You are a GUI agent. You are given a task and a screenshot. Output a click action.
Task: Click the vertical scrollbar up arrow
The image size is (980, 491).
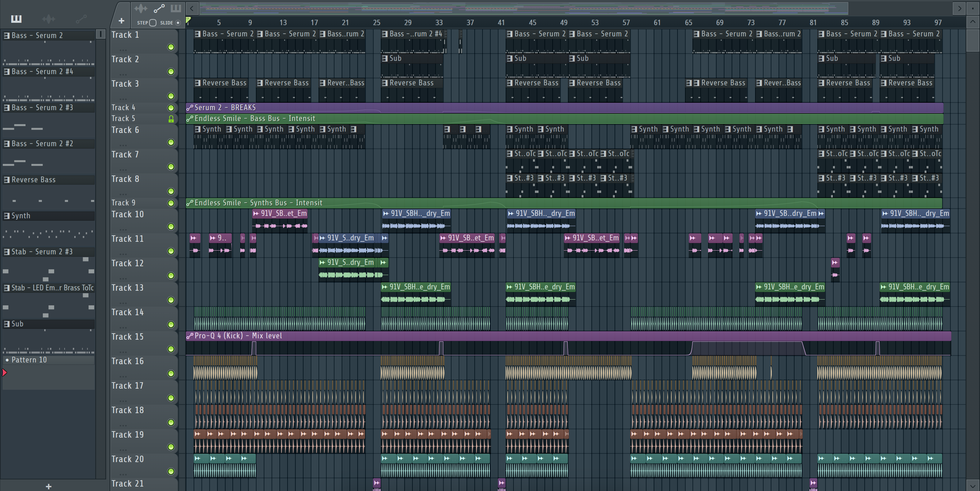click(x=973, y=22)
